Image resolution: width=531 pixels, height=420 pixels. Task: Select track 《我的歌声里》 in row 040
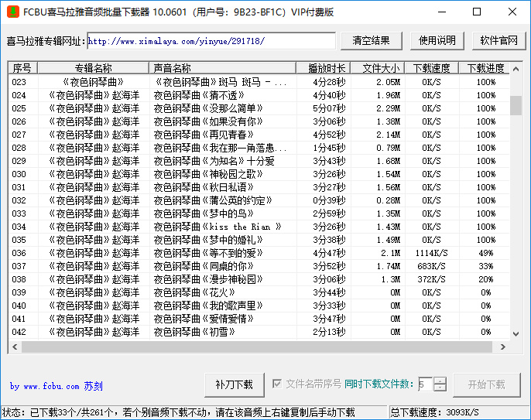point(208,306)
